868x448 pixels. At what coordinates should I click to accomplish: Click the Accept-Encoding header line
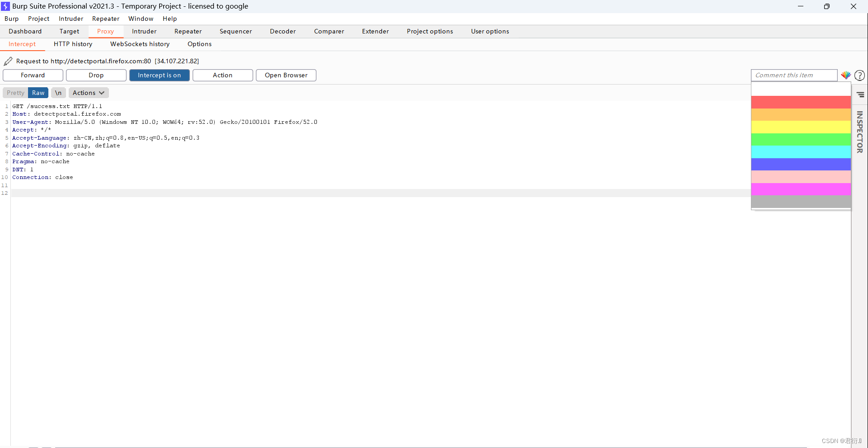[66, 146]
